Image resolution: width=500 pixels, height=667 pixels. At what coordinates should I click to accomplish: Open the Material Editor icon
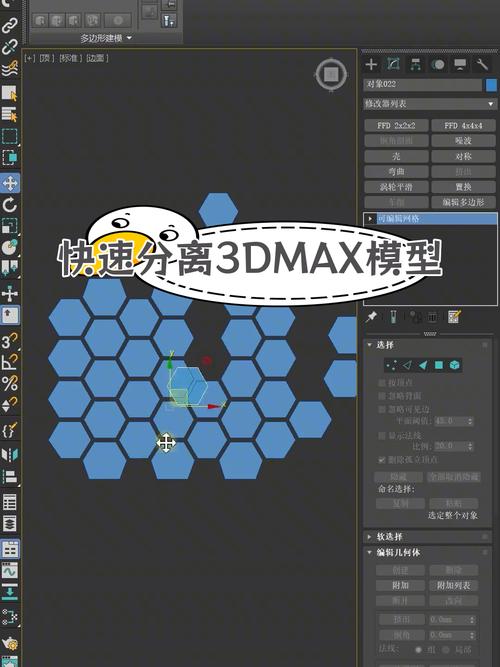click(9, 616)
